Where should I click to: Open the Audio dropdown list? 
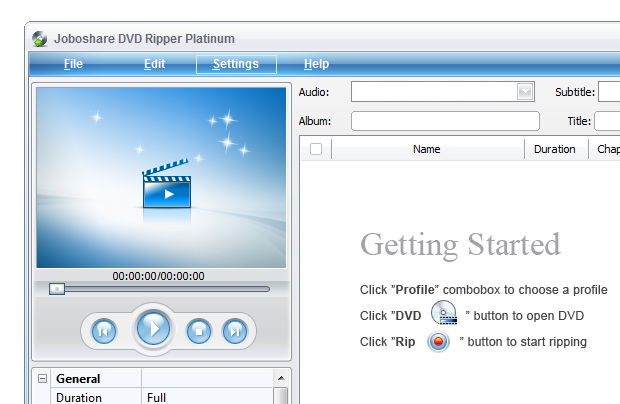525,92
